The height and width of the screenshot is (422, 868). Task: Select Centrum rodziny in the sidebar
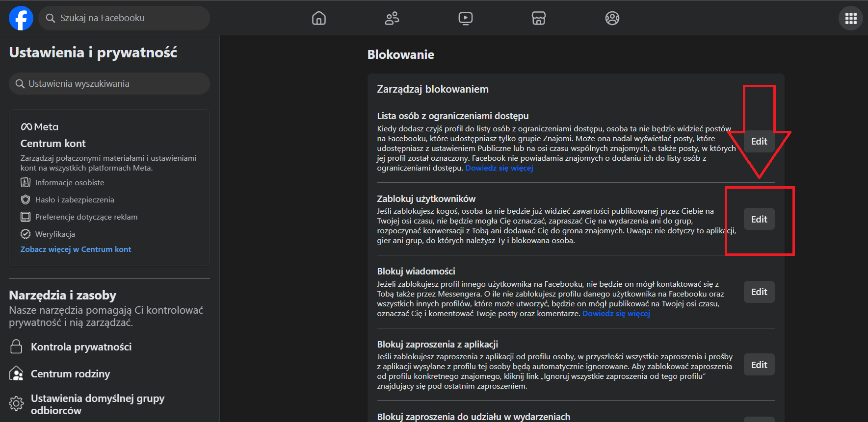(70, 374)
